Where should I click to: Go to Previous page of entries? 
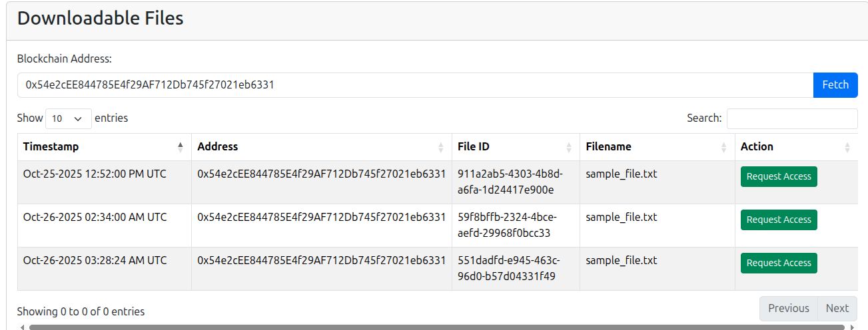789,309
